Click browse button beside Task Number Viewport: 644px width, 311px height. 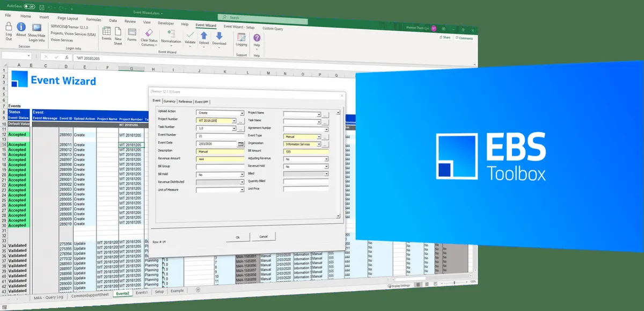pyautogui.click(x=241, y=129)
